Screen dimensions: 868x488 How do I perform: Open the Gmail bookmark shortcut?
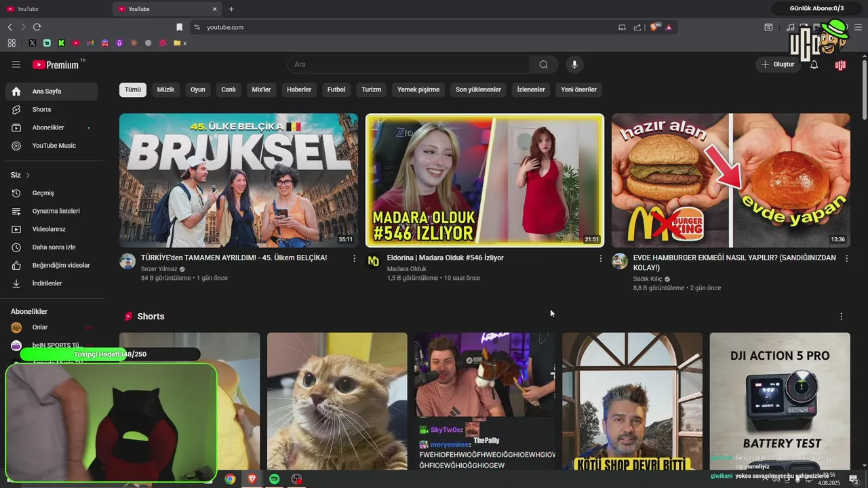pos(90,43)
